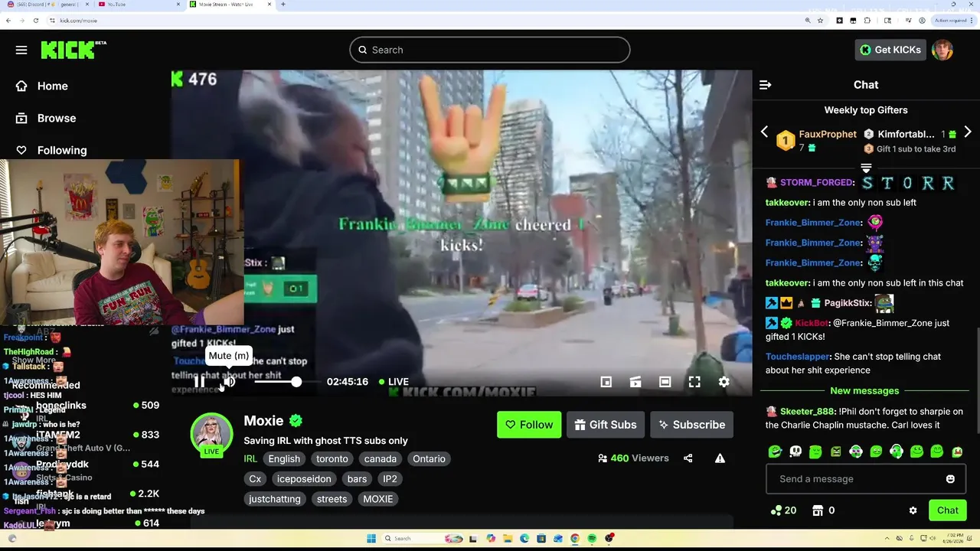Click the kick.com/moxie address bar
The height and width of the screenshot is (551, 980).
click(78, 21)
